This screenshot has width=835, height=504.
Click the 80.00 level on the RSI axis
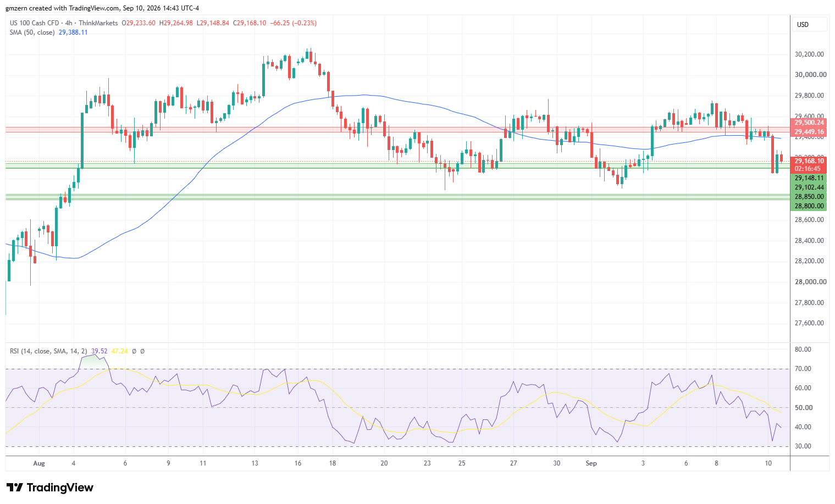(x=803, y=350)
